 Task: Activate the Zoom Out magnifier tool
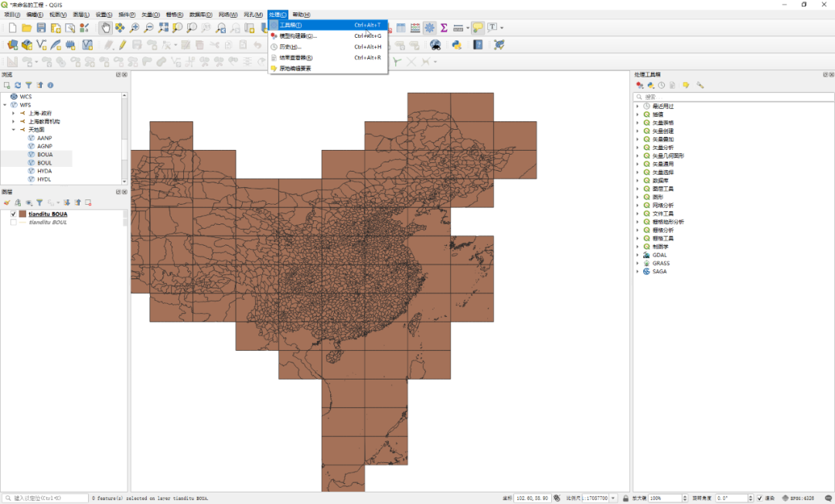point(148,28)
